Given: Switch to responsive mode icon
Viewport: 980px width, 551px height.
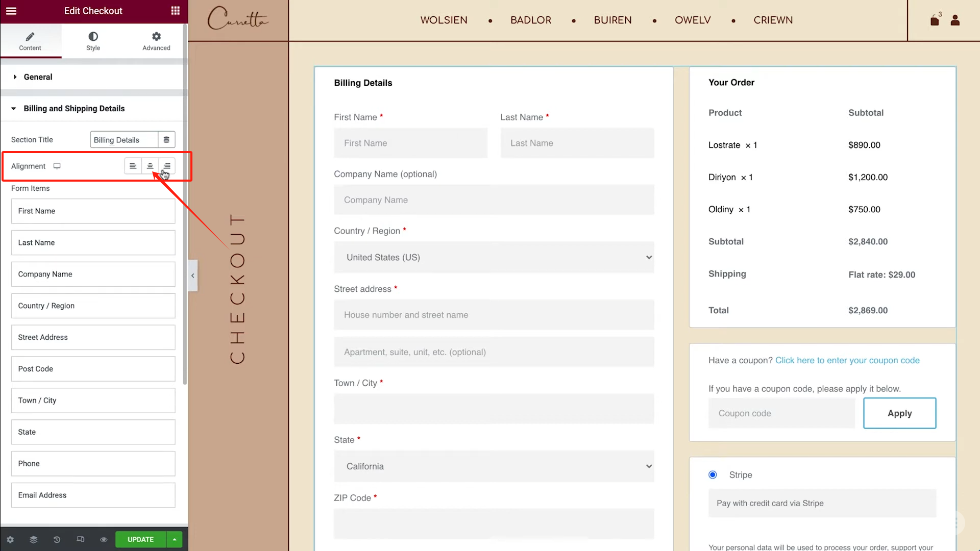Looking at the screenshot, I should coord(80,539).
